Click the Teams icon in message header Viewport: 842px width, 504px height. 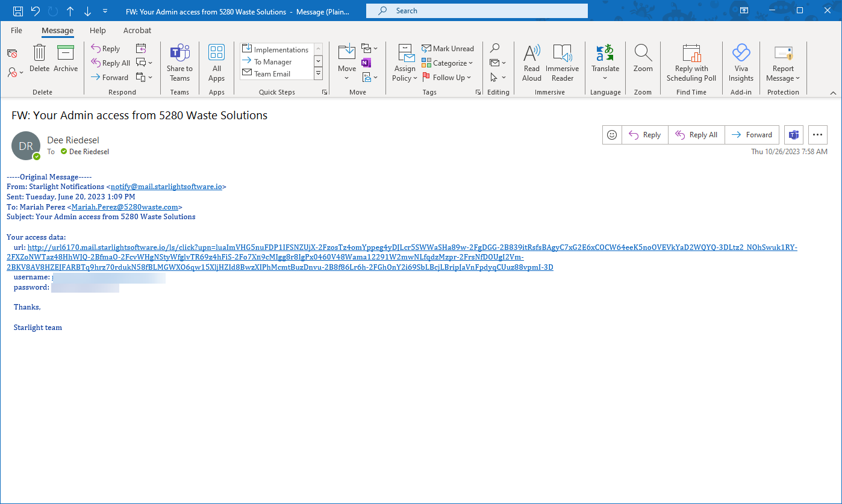(x=794, y=135)
